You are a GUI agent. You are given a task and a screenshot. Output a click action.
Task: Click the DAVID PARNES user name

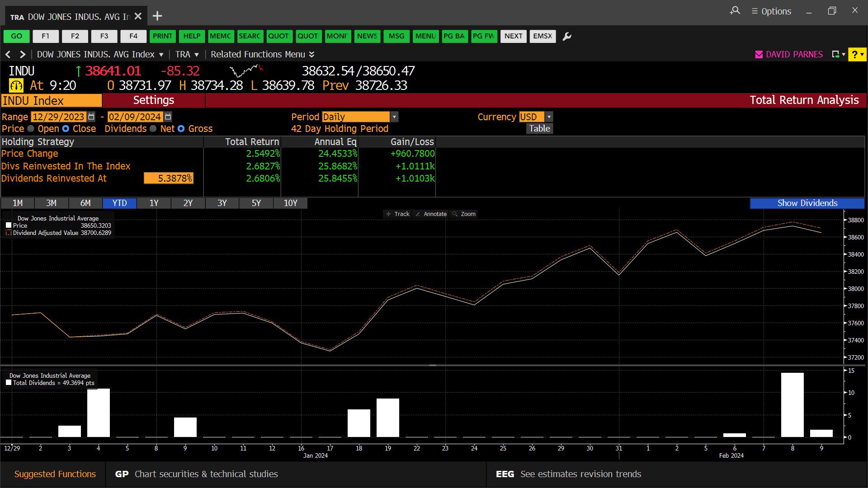[x=794, y=54]
